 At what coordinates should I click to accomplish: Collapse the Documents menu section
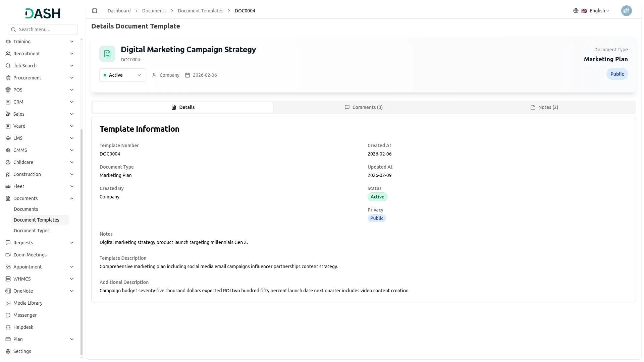click(40, 198)
